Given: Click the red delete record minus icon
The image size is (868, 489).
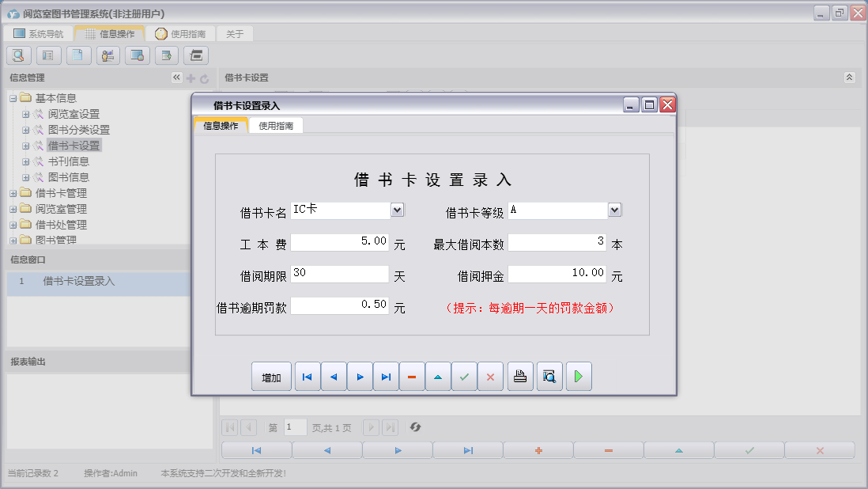Looking at the screenshot, I should (x=412, y=376).
